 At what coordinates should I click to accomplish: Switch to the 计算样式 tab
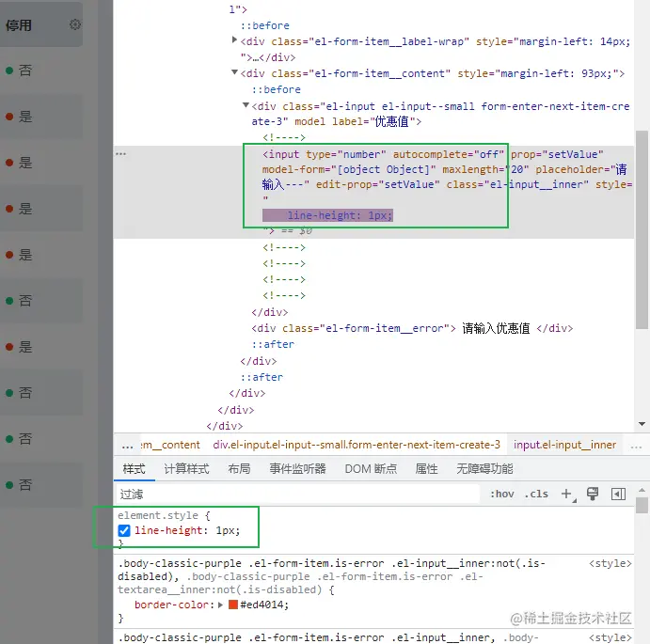pyautogui.click(x=186, y=469)
